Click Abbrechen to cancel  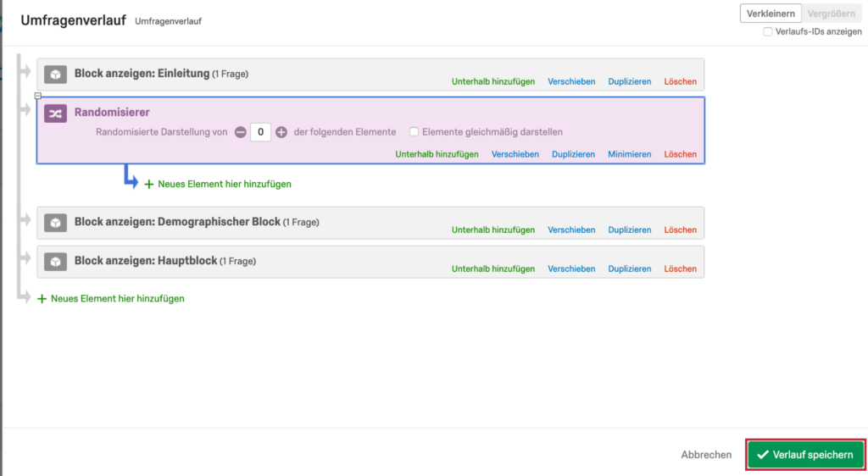(x=706, y=455)
